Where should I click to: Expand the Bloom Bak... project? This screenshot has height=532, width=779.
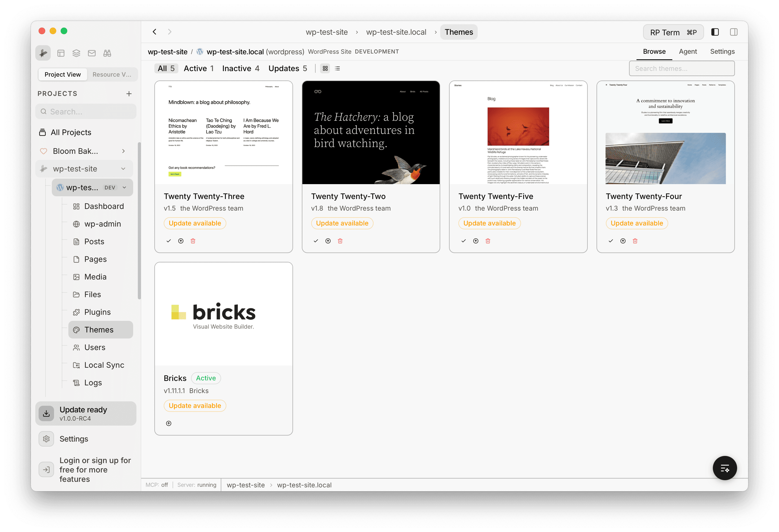(123, 151)
